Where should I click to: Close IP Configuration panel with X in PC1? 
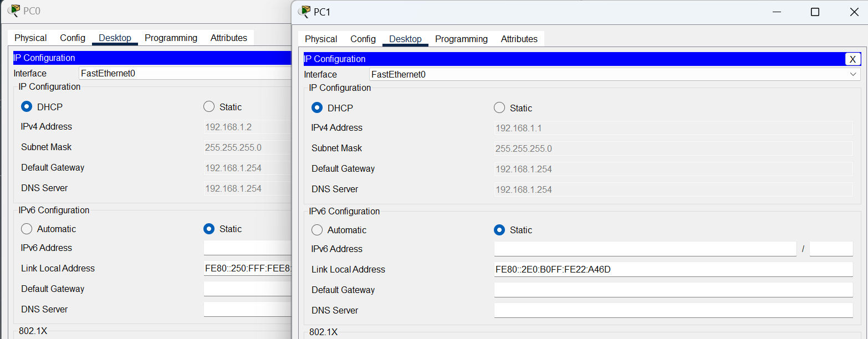click(x=853, y=59)
